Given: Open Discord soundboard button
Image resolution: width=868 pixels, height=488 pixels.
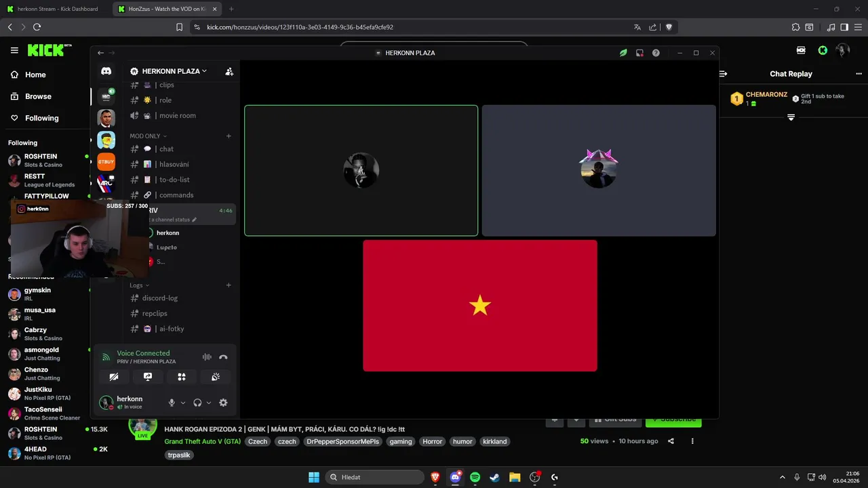Looking at the screenshot, I should 216,377.
